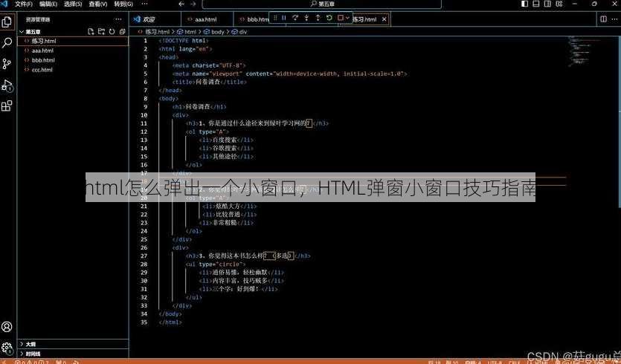Open ccc.html from explorer tree
The height and width of the screenshot is (364, 621).
pos(73,70)
